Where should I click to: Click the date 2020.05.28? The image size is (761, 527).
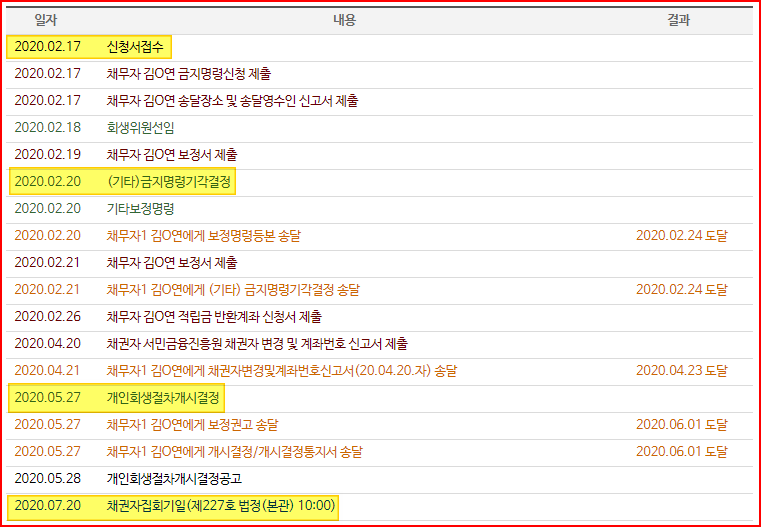pos(48,479)
